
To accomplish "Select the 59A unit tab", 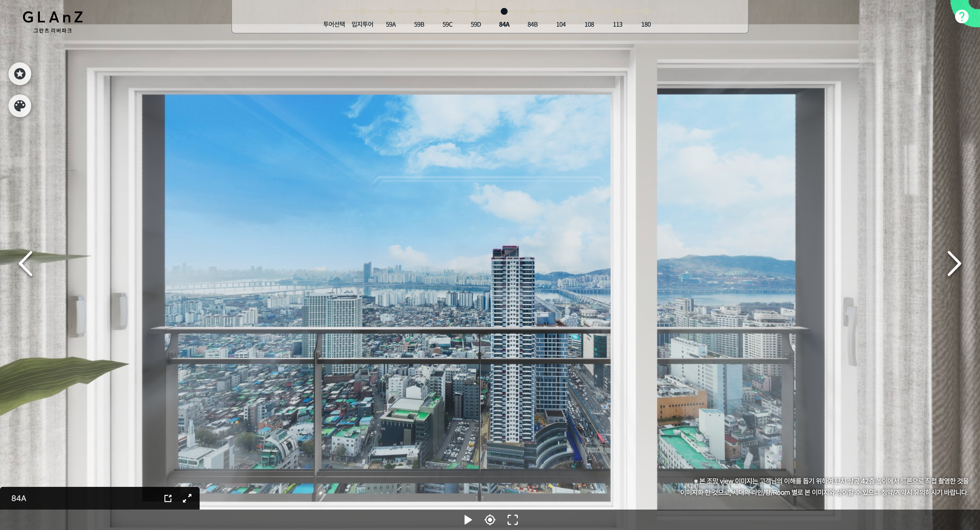I will click(391, 24).
